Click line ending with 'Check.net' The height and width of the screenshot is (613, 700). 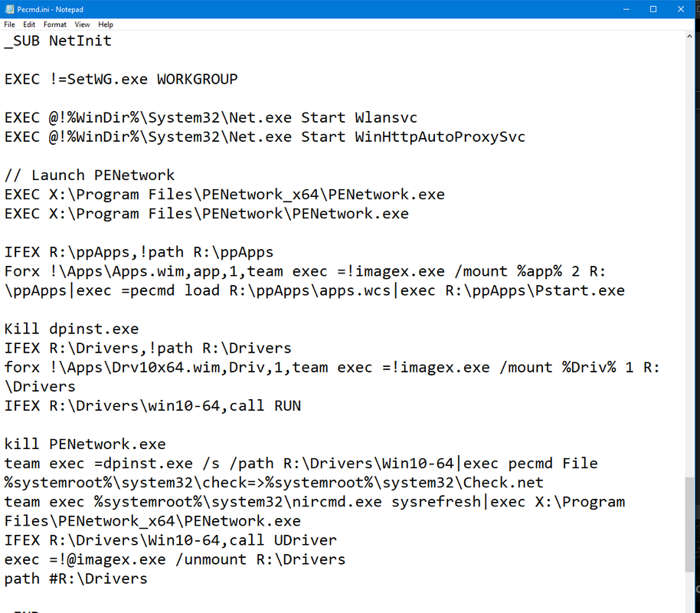[274, 483]
